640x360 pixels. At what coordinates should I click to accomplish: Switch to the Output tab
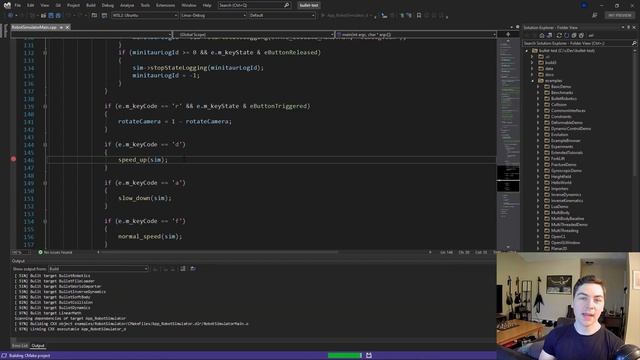pos(38,346)
